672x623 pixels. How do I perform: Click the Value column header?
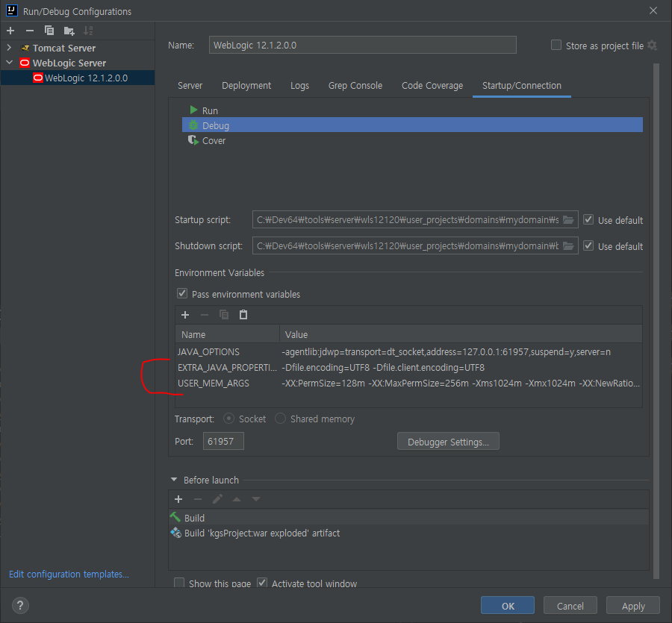461,334
